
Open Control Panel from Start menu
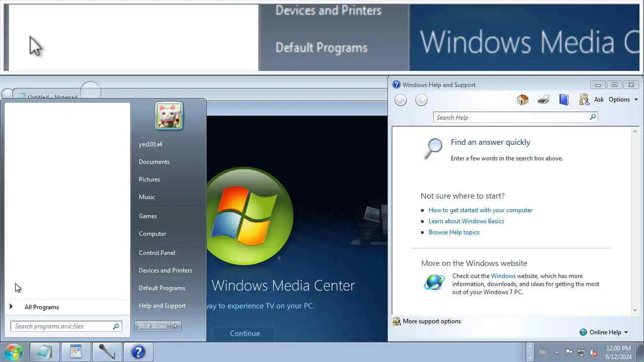(x=157, y=253)
